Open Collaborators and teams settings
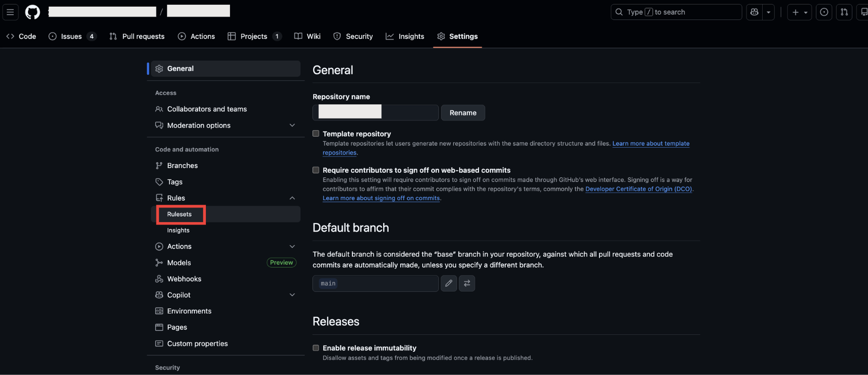The image size is (868, 375). click(x=226, y=109)
